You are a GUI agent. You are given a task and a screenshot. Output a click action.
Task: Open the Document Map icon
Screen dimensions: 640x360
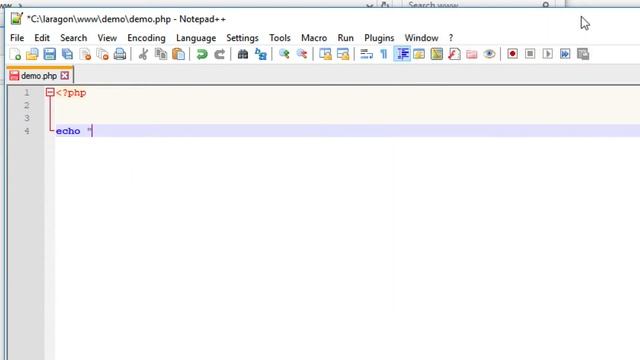[x=437, y=54]
